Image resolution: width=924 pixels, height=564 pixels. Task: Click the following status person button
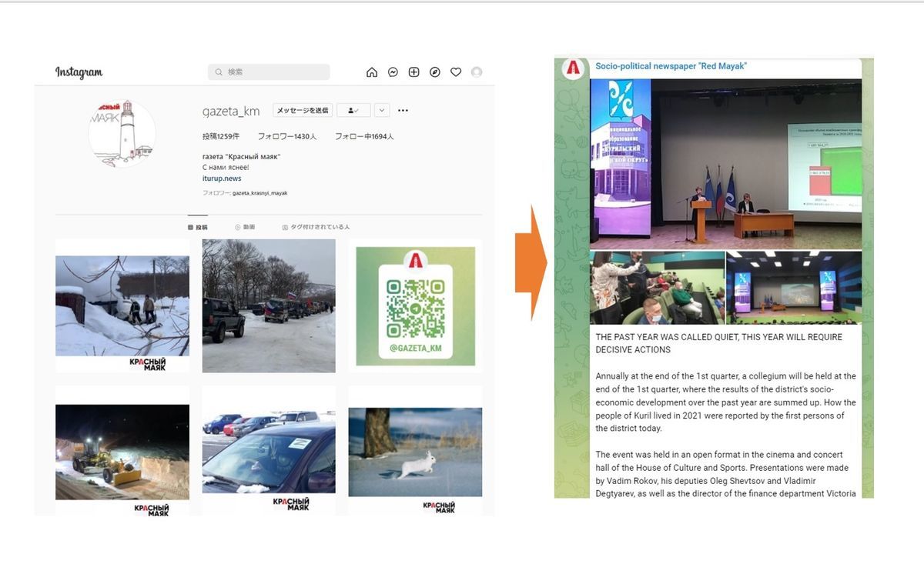coord(353,111)
